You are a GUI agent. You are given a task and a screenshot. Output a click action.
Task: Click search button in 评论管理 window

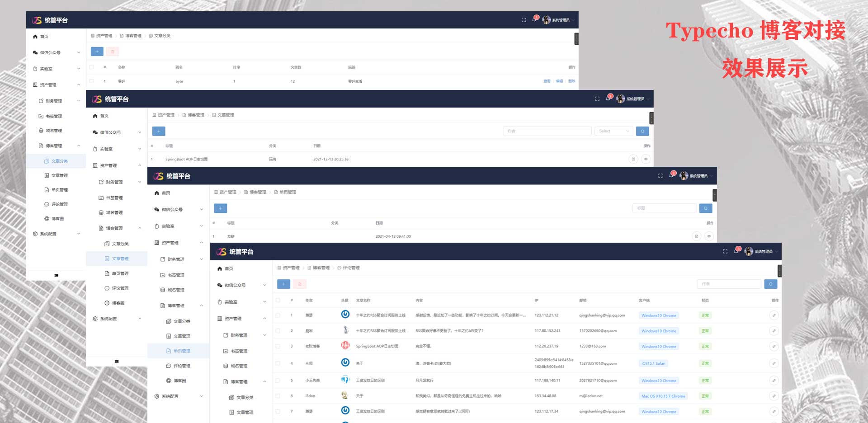[771, 284]
